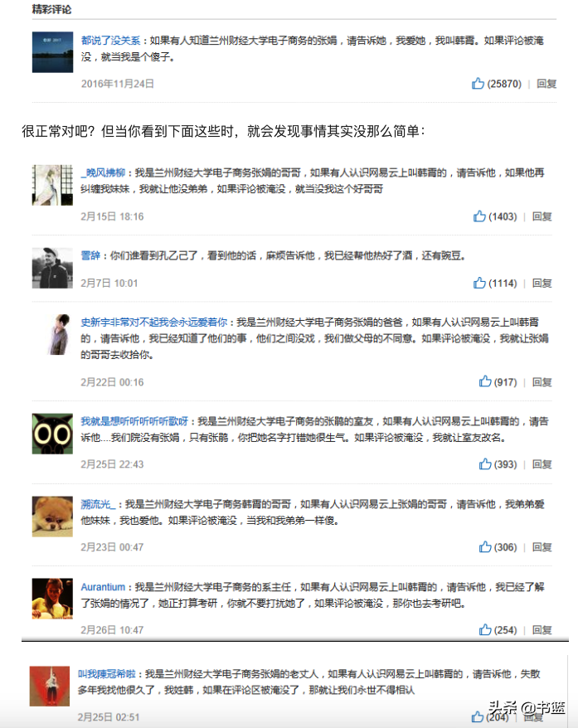Image resolution: width=578 pixels, height=728 pixels.
Task: Like the roommate comment with 393 likes
Action: [x=485, y=463]
